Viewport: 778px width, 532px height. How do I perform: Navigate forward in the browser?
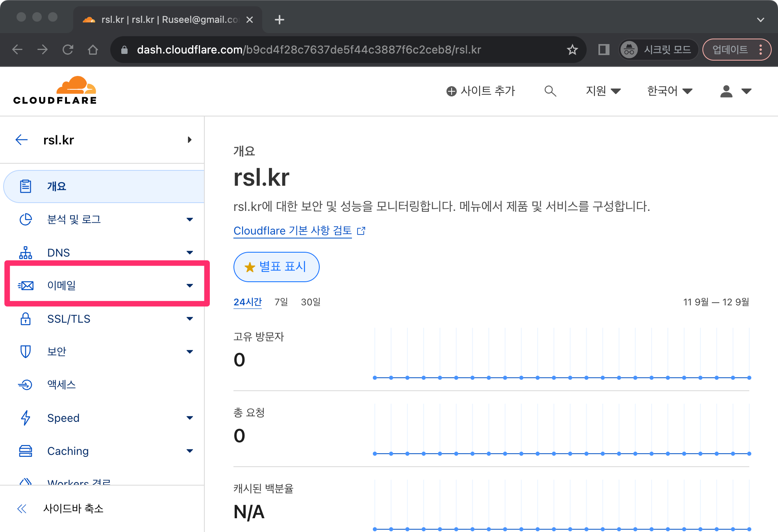click(x=43, y=50)
